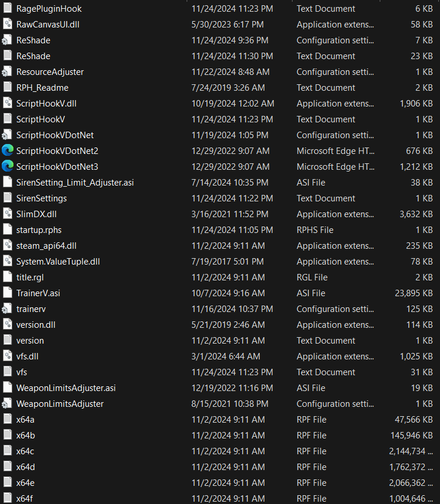Viewport: 440px width, 504px height.
Task: Click the startup.rphs file icon
Action: point(8,229)
